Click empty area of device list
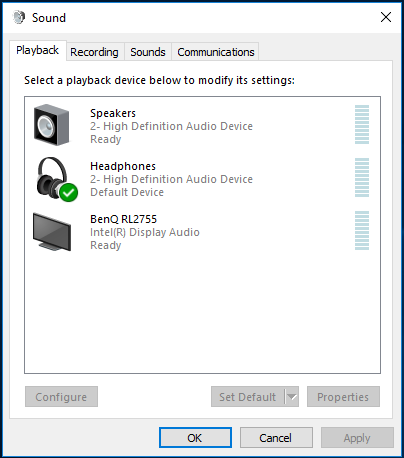404x458 pixels. click(x=202, y=313)
